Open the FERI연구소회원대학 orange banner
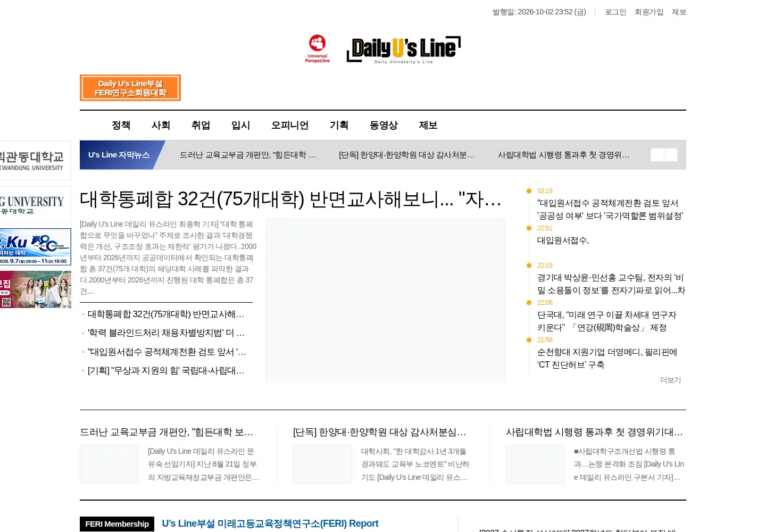Image resolution: width=766 pixels, height=532 pixels. (130, 88)
